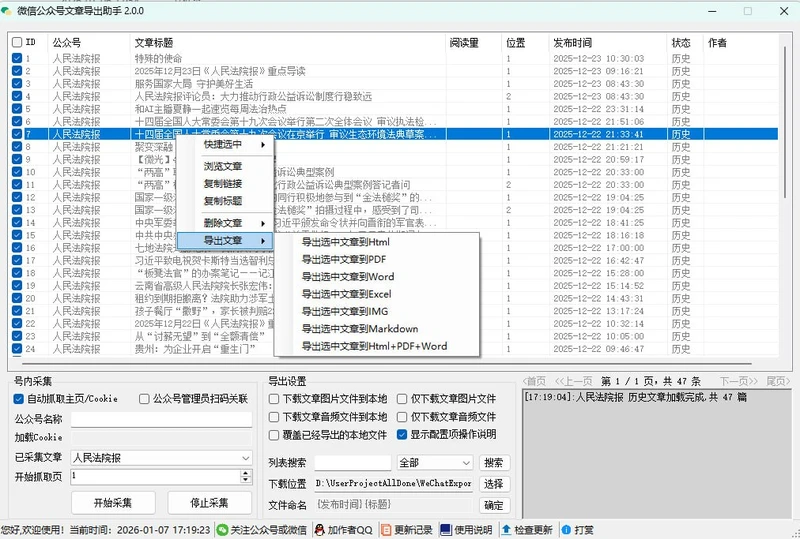Click the 公众号名称 input field
Viewport: 800px width, 539px height.
[161, 419]
